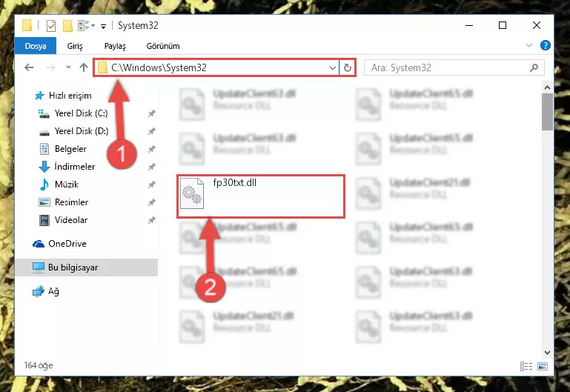Viewport: 570px width, 392px height.
Task: Click the pin icon next to Resimler
Action: 152,202
